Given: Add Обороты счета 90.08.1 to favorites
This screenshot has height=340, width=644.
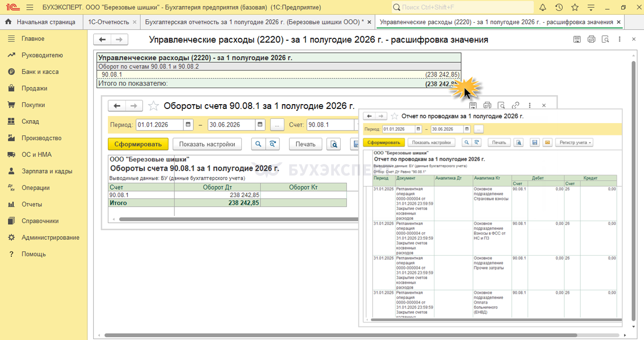Looking at the screenshot, I should (153, 106).
